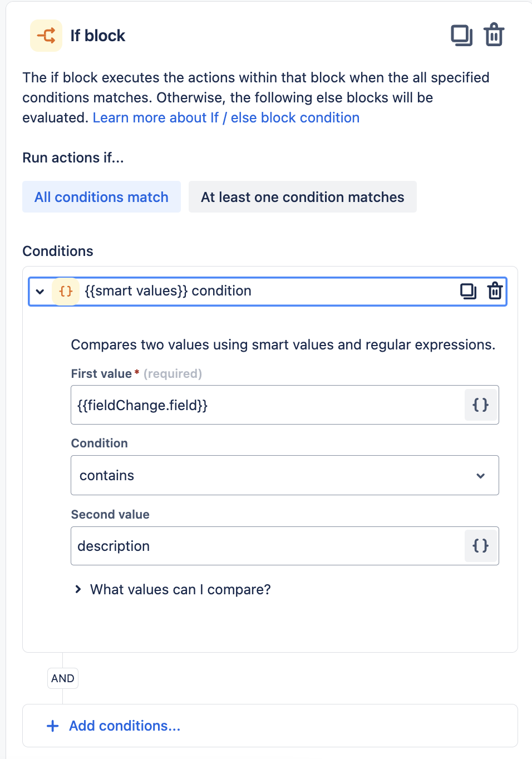Open the Condition dropdown showing contains
The height and width of the screenshot is (759, 532).
pyautogui.click(x=284, y=475)
